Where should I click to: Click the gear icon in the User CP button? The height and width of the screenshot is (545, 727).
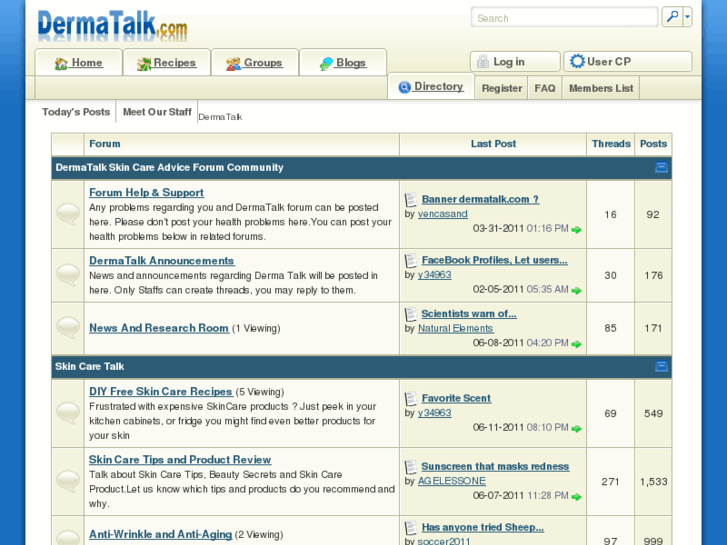pyautogui.click(x=577, y=61)
